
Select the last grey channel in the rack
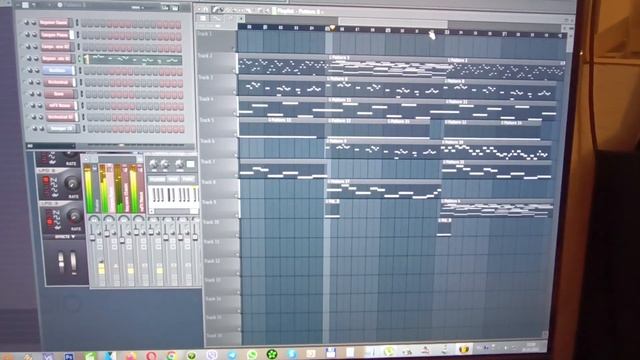tap(62, 129)
